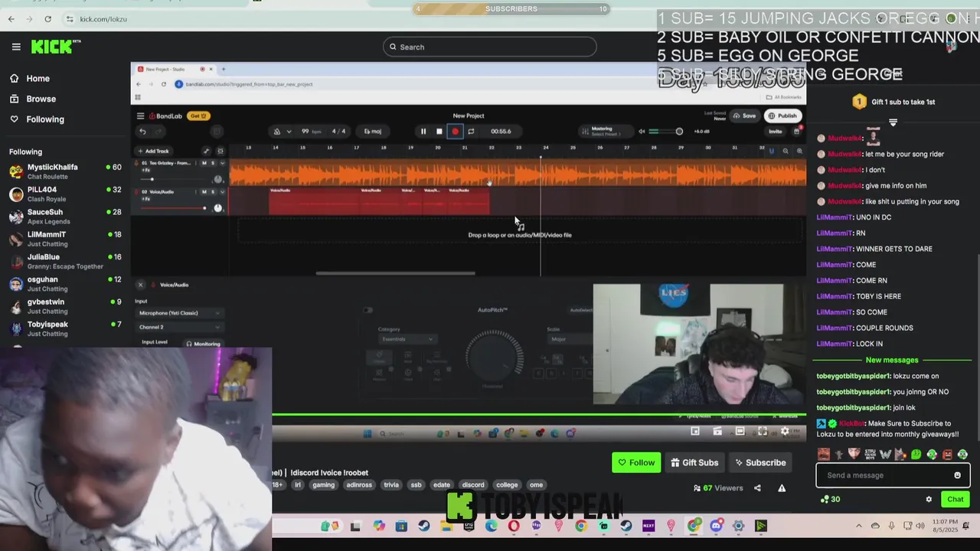Click the BandLab record button
Screen dimensions: 980x551
(455, 131)
